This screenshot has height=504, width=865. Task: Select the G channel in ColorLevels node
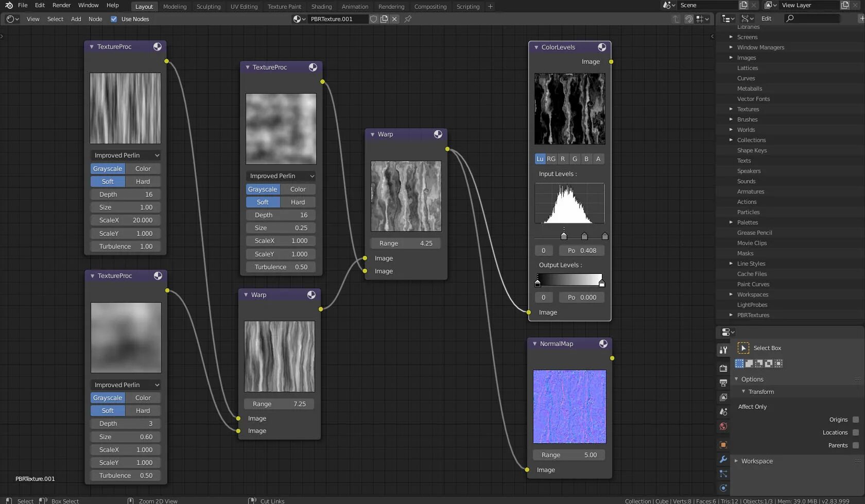click(575, 159)
